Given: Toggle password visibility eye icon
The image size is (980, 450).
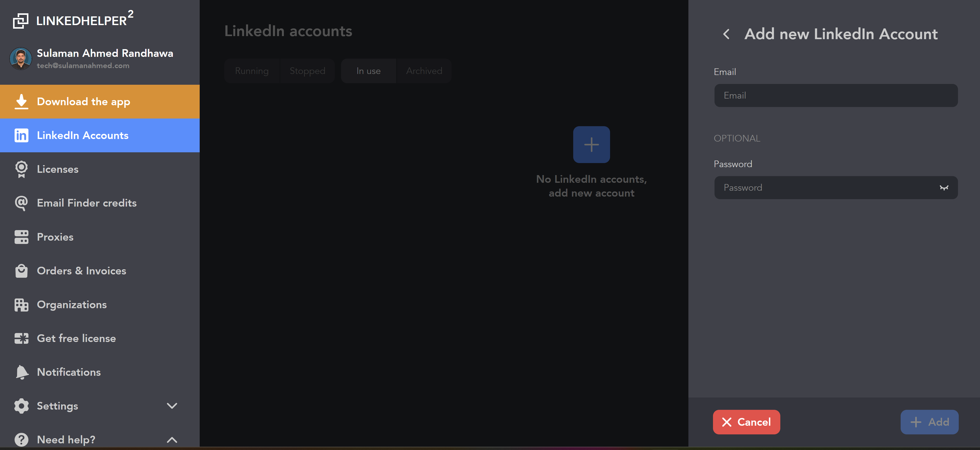Looking at the screenshot, I should click(x=944, y=188).
